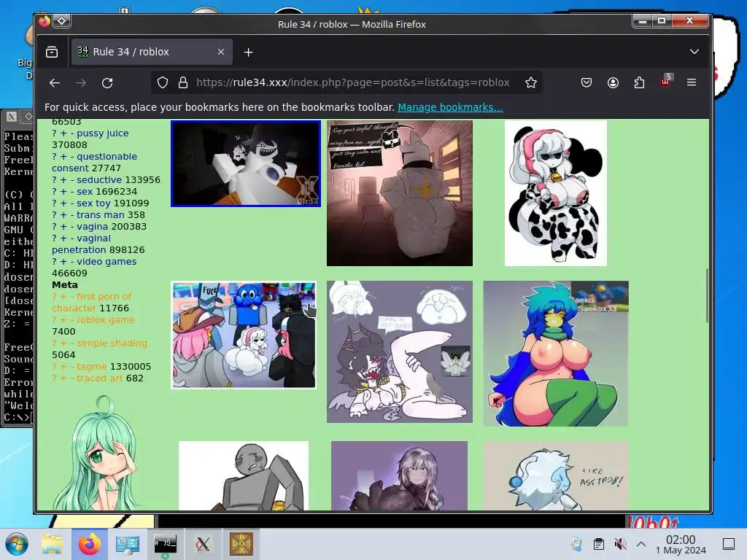Click the X application taskbar icon
The height and width of the screenshot is (560, 747).
203,544
